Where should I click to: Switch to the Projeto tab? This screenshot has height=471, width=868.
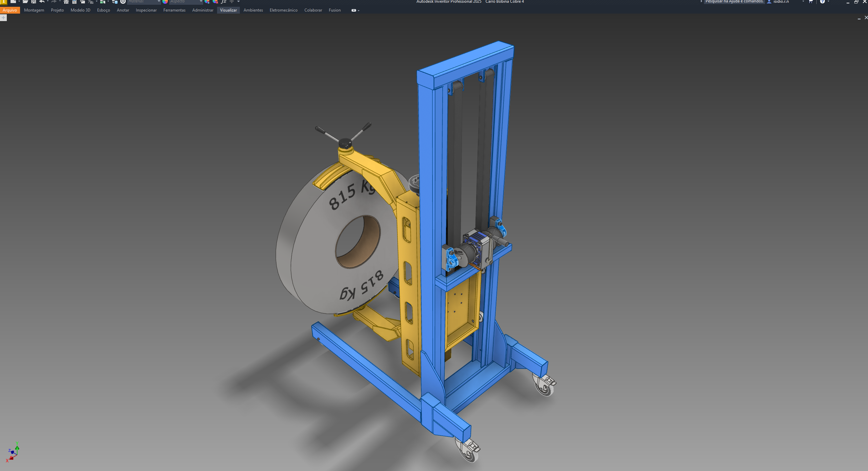pyautogui.click(x=57, y=10)
